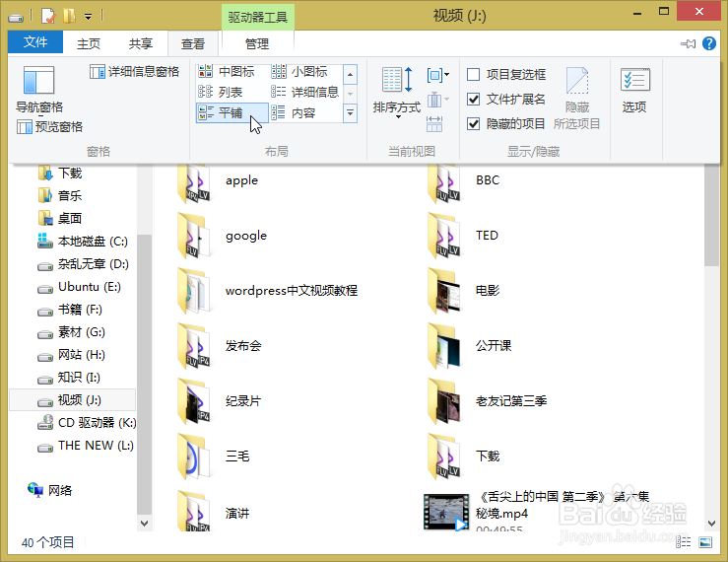Open help with the question mark icon
This screenshot has height=562, width=728.
click(709, 43)
